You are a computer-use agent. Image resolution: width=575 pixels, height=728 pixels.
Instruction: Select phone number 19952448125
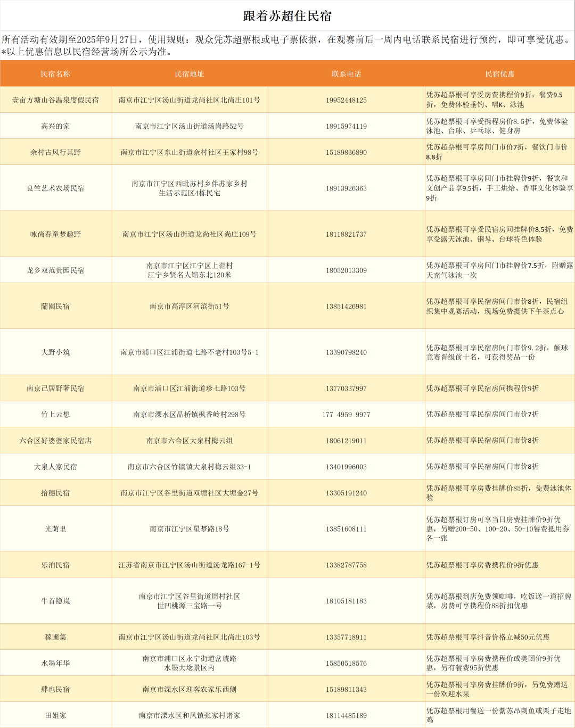coord(346,100)
